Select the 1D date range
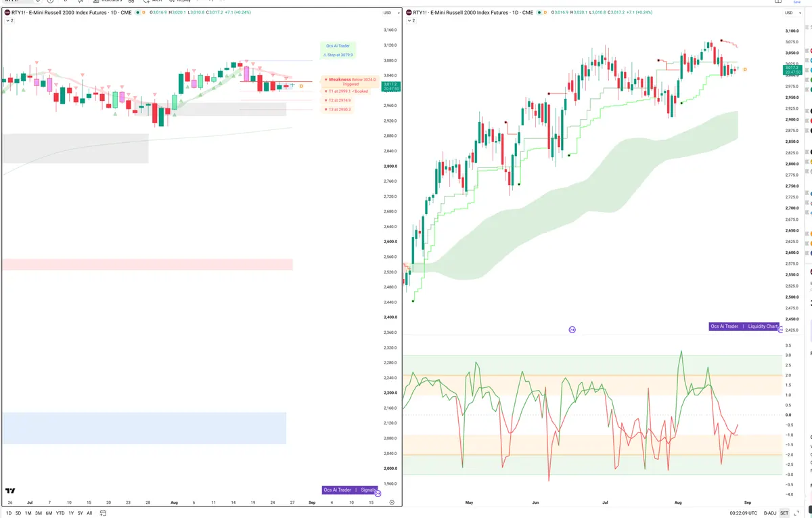Screen dimensions: 812x518 (x=8, y=513)
